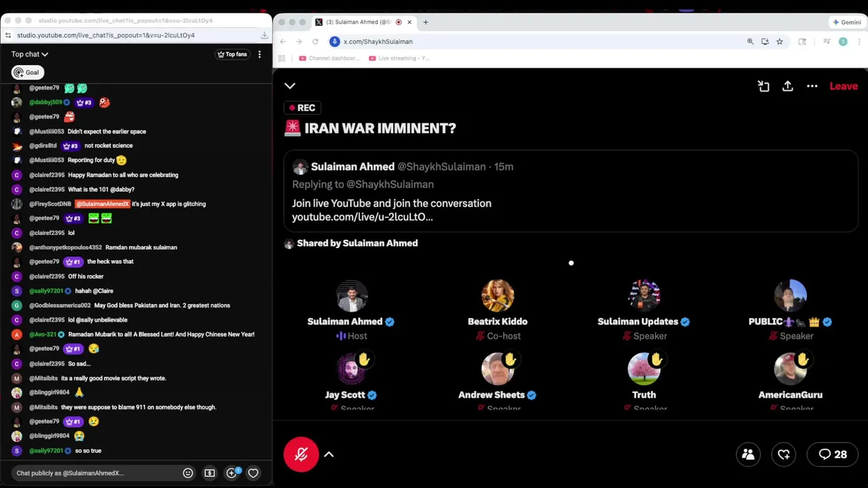Image resolution: width=868 pixels, height=488 pixels.
Task: Open media control icon in Chrome toolbar
Action: point(827,41)
